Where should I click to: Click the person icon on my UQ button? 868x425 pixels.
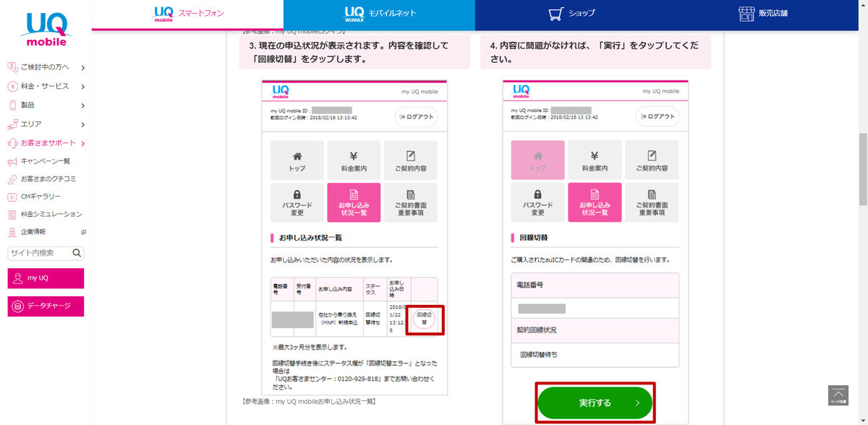click(x=18, y=278)
